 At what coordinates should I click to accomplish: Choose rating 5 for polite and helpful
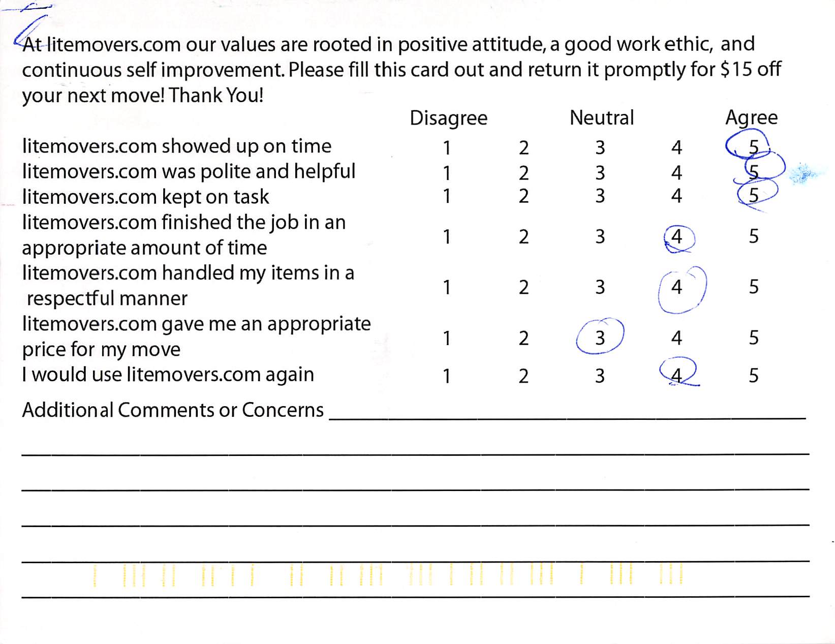(754, 172)
